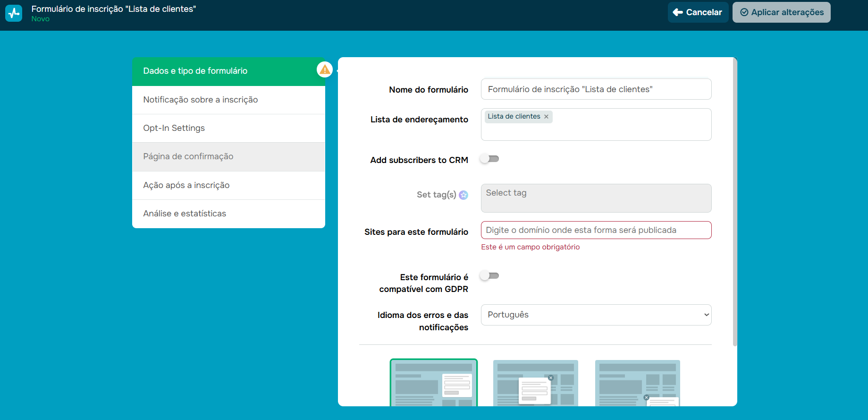Focus the Sites para este formulário domain field

pos(596,230)
